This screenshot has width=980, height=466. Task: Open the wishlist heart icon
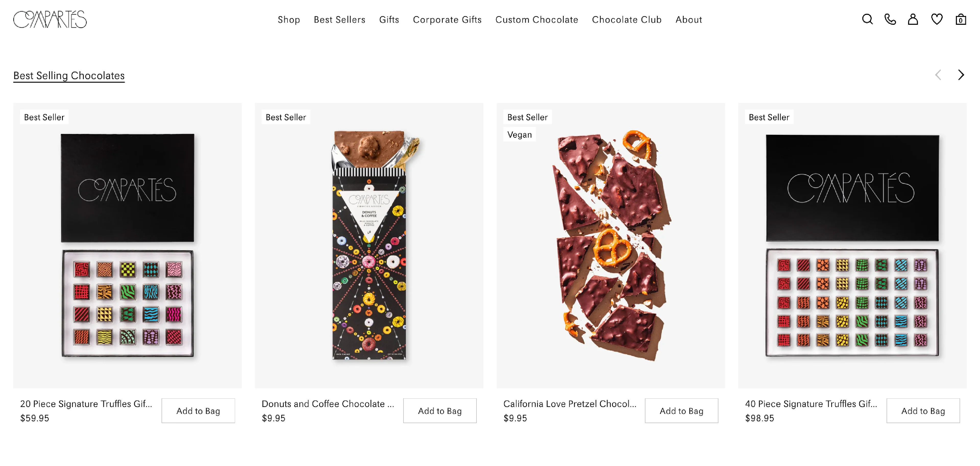pos(937,19)
